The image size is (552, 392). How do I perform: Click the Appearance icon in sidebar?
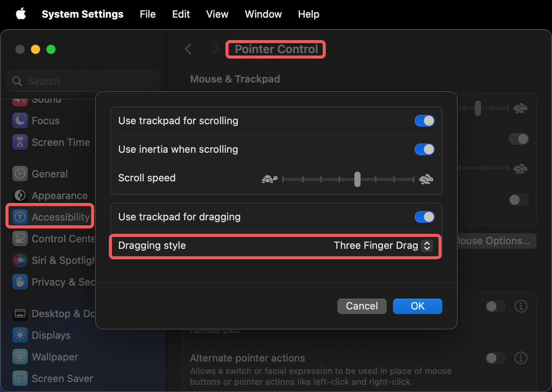point(20,196)
